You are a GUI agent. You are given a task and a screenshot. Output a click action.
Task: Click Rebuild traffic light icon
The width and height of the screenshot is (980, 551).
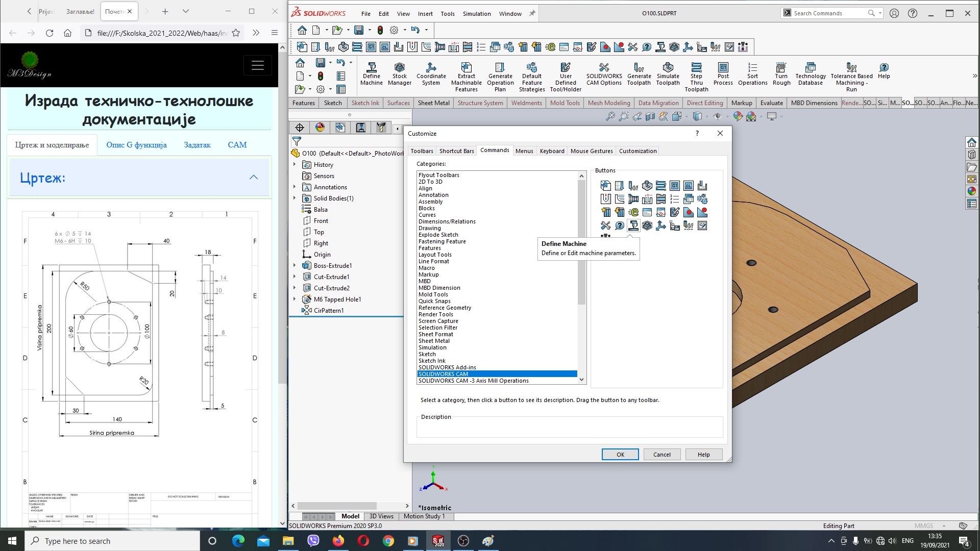tap(380, 30)
